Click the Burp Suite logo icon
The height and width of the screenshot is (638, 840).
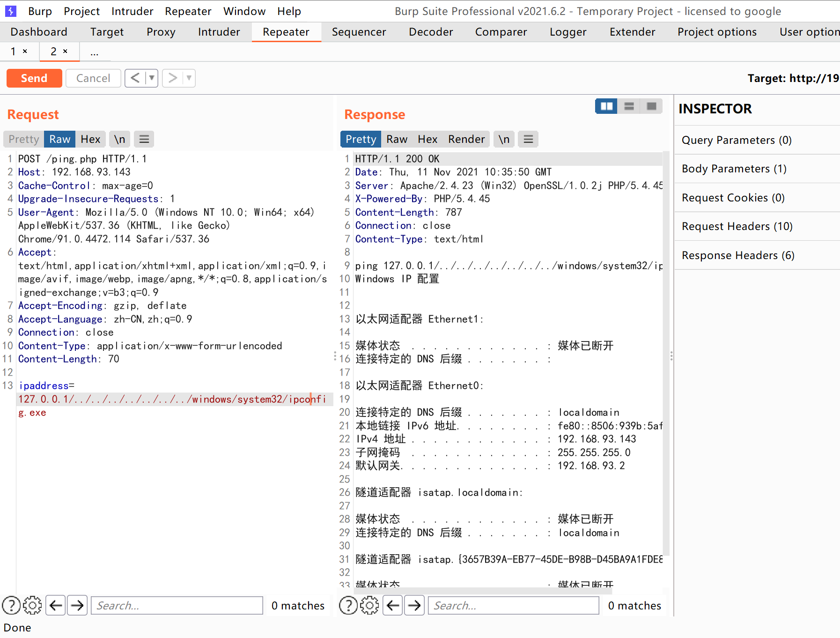pyautogui.click(x=10, y=11)
